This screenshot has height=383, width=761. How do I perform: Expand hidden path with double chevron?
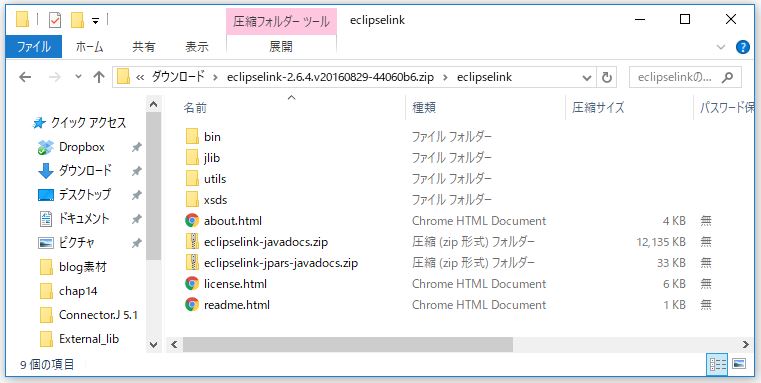point(140,77)
